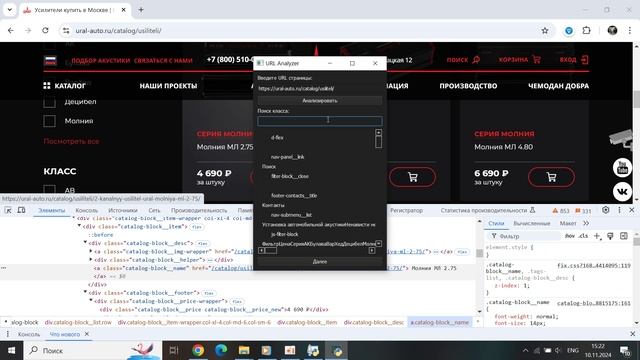Open the Молния МЛ 4.80 product title
The height and width of the screenshot is (360, 640).
click(x=503, y=147)
